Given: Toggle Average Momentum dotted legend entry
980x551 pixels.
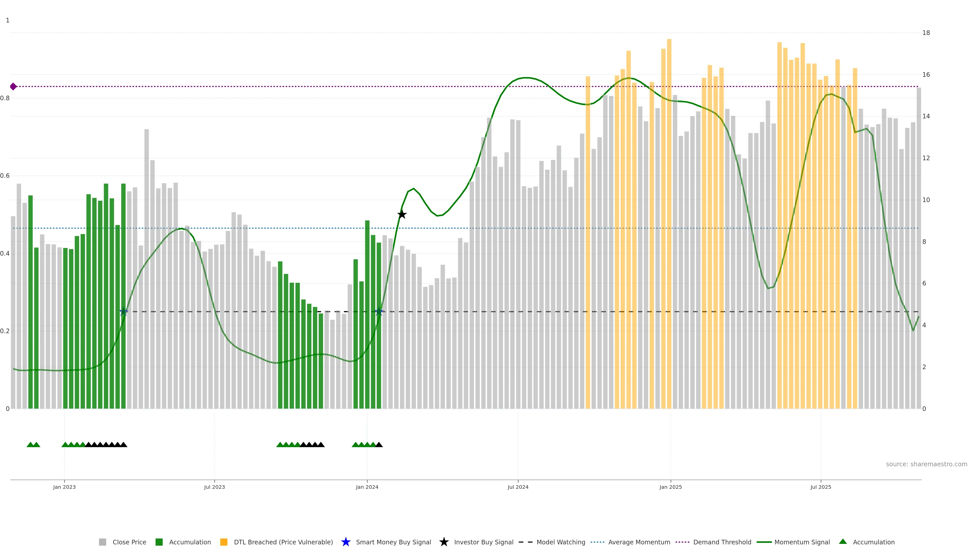Looking at the screenshot, I should pyautogui.click(x=597, y=542).
